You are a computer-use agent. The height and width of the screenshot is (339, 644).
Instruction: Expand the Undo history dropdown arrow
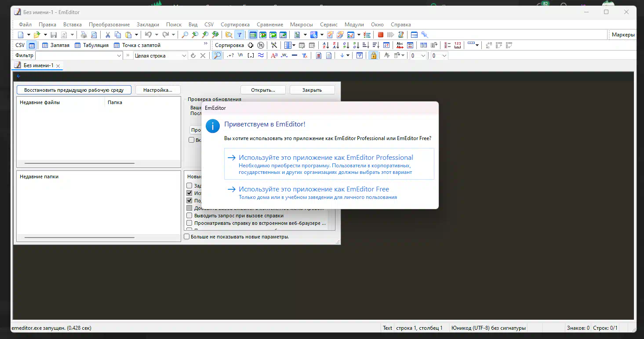(x=156, y=35)
